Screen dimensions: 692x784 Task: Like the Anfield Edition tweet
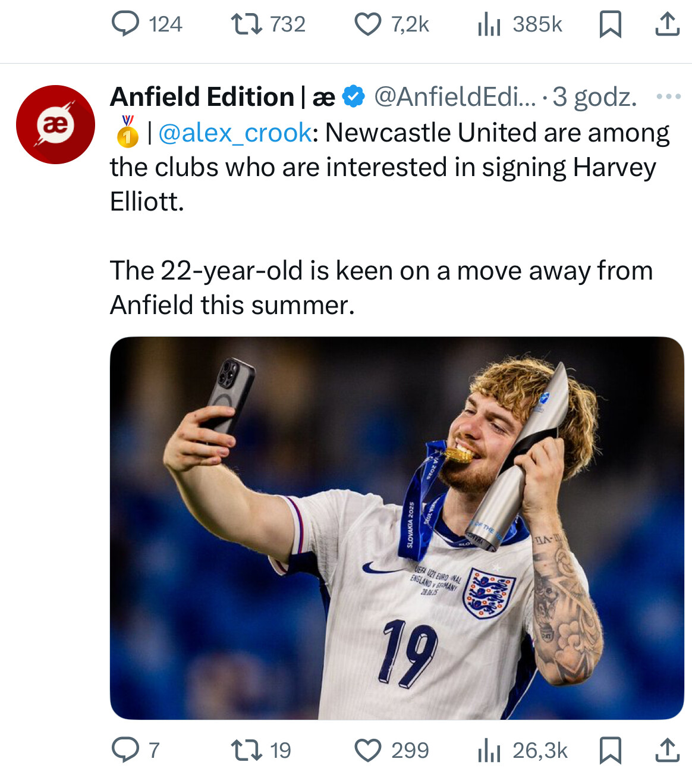(x=368, y=750)
